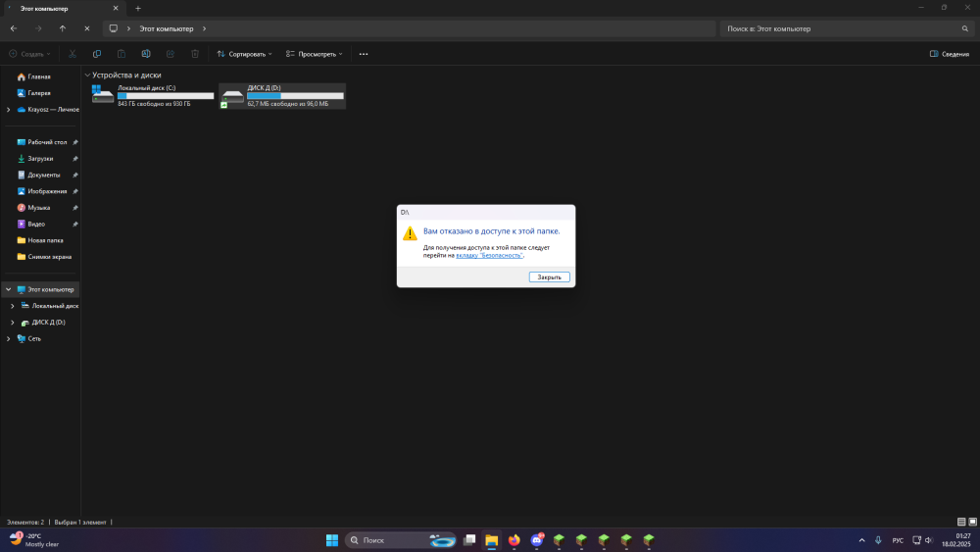Viewport: 980px width, 552px height.
Task: Click the Up arrow navigation button
Action: pyautogui.click(x=63, y=28)
